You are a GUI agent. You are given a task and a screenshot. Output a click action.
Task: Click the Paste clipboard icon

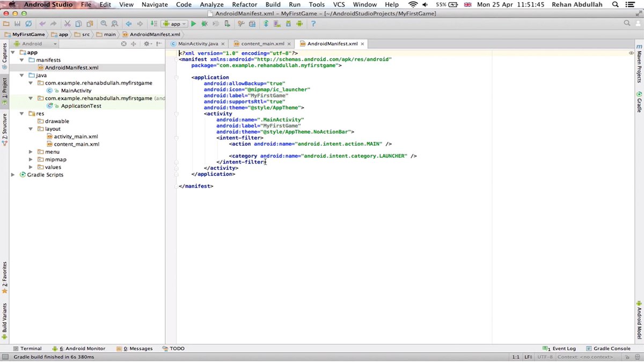90,24
